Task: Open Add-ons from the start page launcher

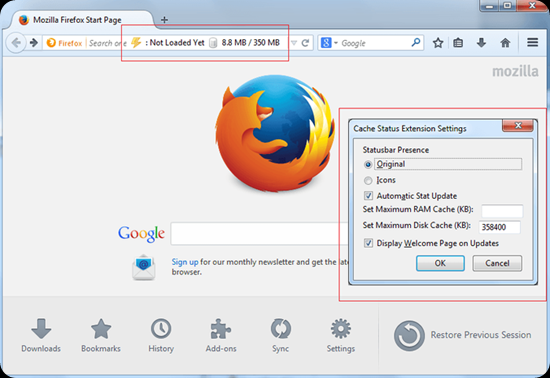Action: coord(221,335)
